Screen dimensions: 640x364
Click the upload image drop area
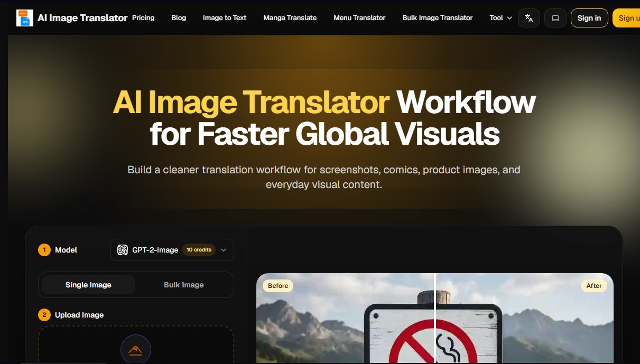click(136, 345)
